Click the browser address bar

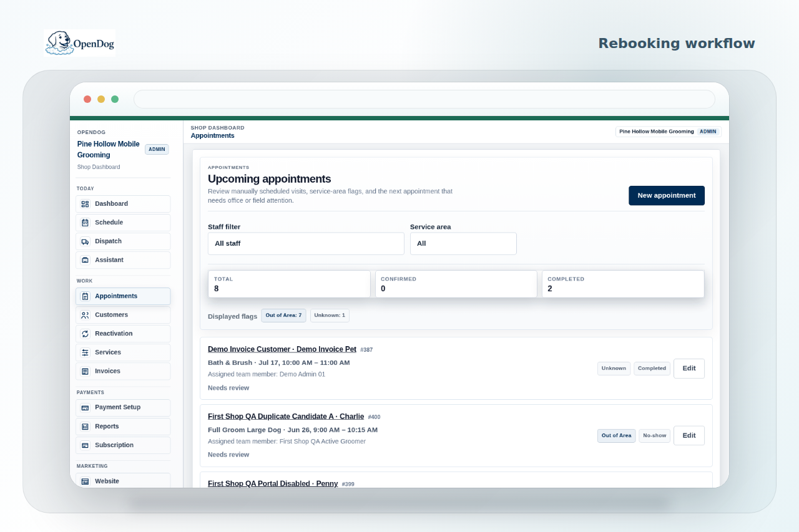(x=424, y=99)
